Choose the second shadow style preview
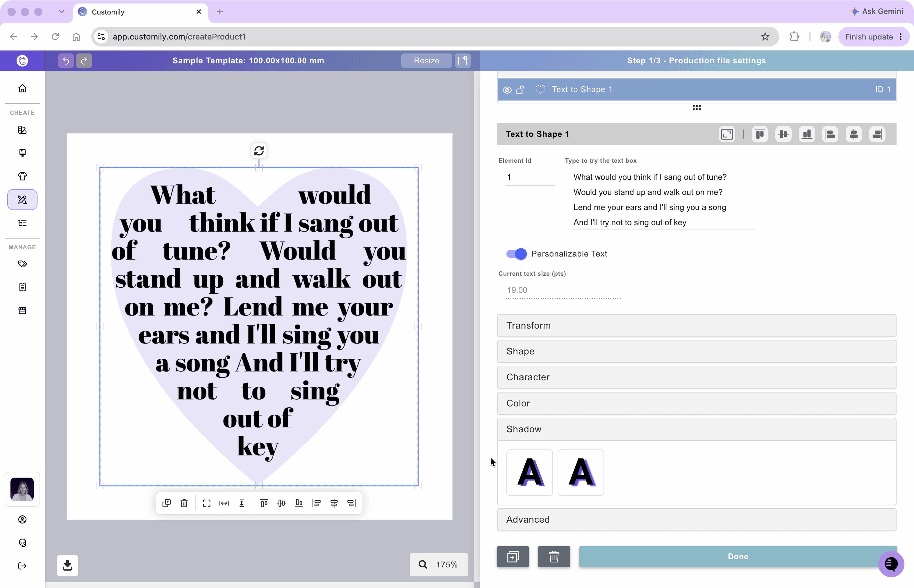 coord(581,473)
